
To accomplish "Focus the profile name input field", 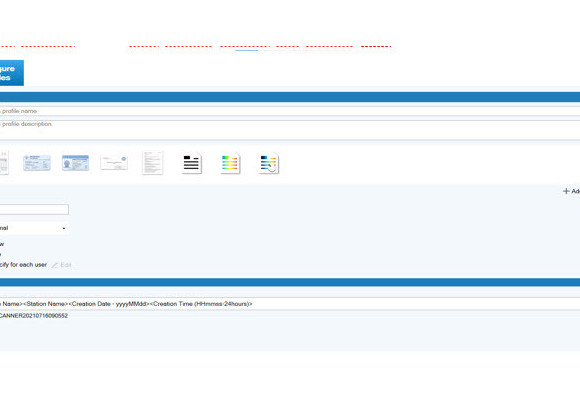I will pos(290,111).
